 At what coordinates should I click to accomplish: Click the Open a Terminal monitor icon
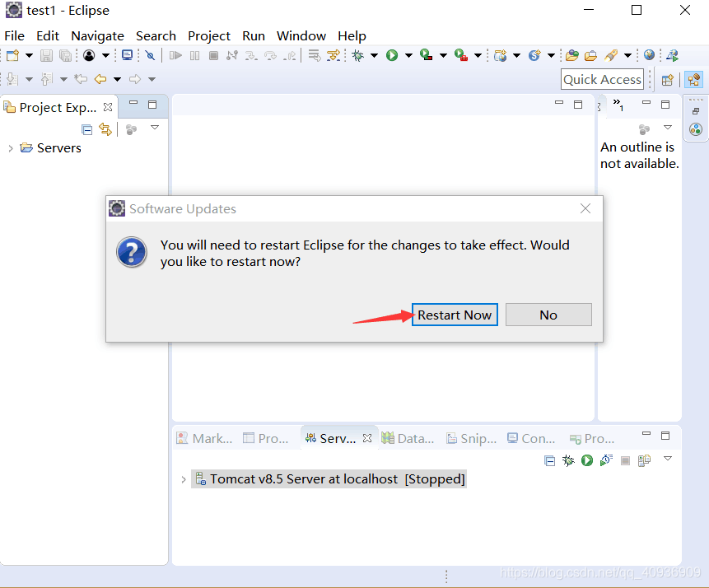pos(128,55)
